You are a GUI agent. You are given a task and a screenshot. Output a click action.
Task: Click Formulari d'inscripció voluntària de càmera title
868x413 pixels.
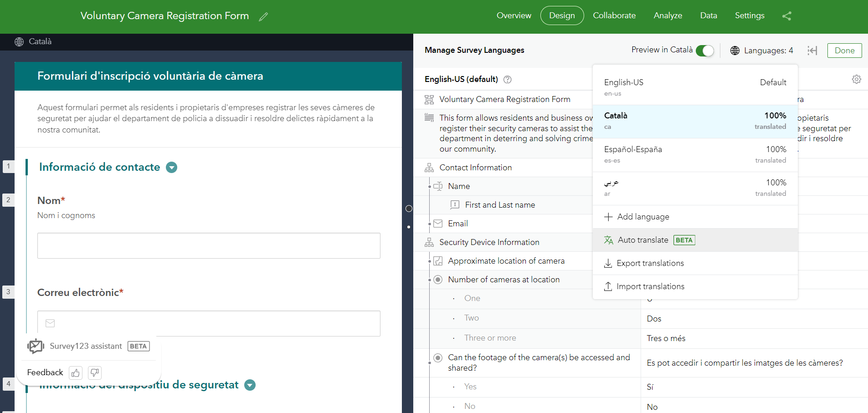tap(150, 76)
